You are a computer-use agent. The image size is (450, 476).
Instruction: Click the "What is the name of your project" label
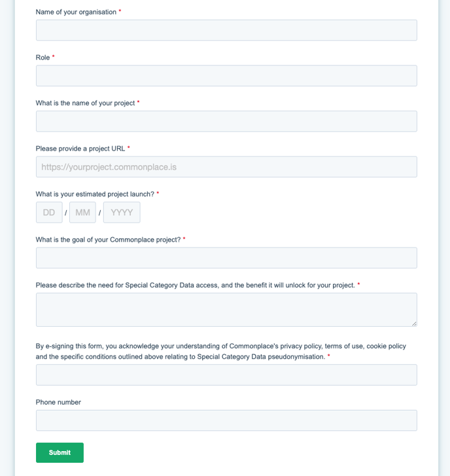[85, 103]
